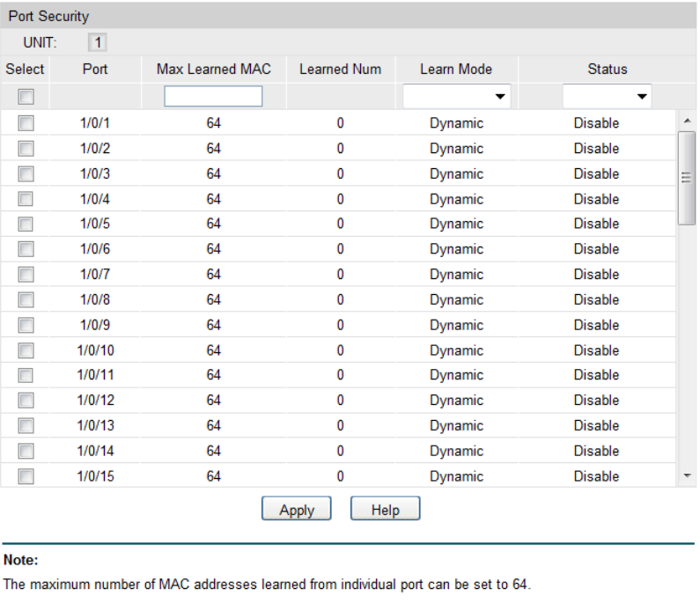Check the box for port 1/0/10
700x604 pixels.
click(x=26, y=350)
